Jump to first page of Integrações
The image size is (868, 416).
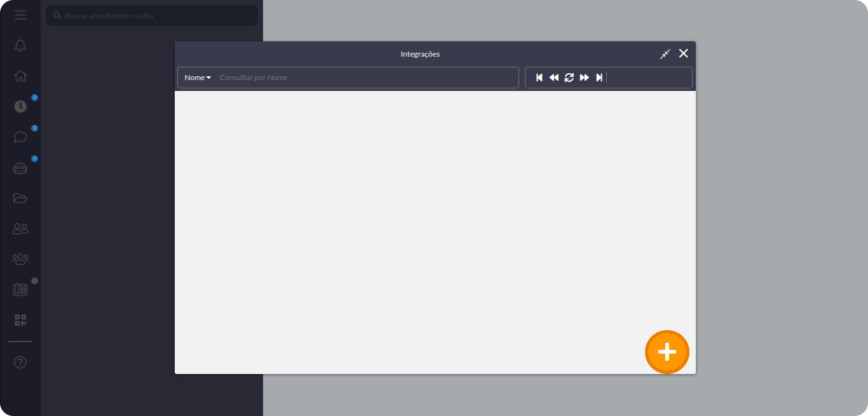pyautogui.click(x=539, y=78)
